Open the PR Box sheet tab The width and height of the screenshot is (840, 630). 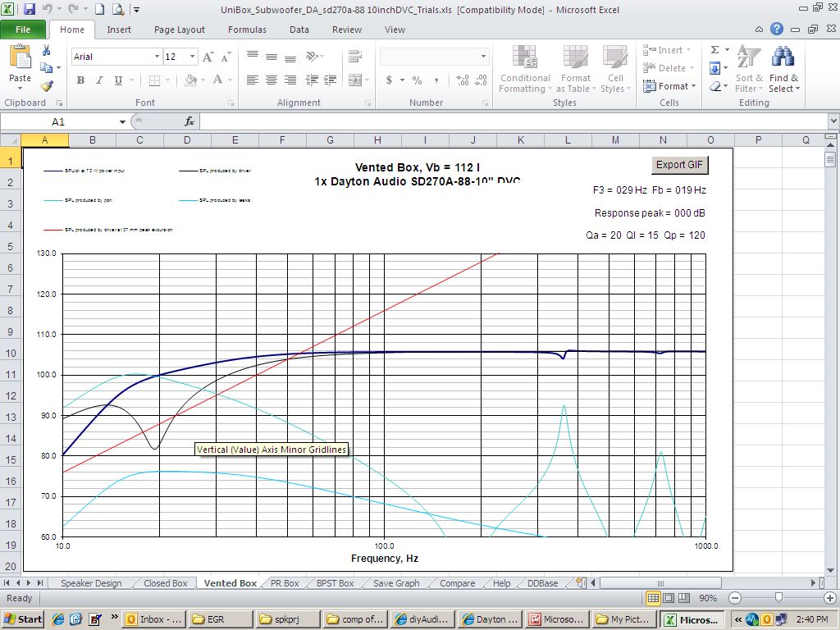coord(285,583)
